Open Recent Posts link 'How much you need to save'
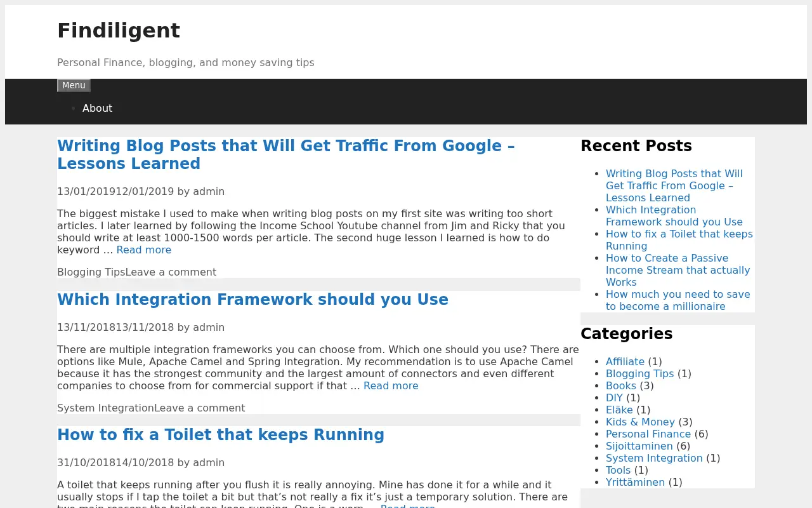Viewport: 812px width, 508px height. coord(678,300)
